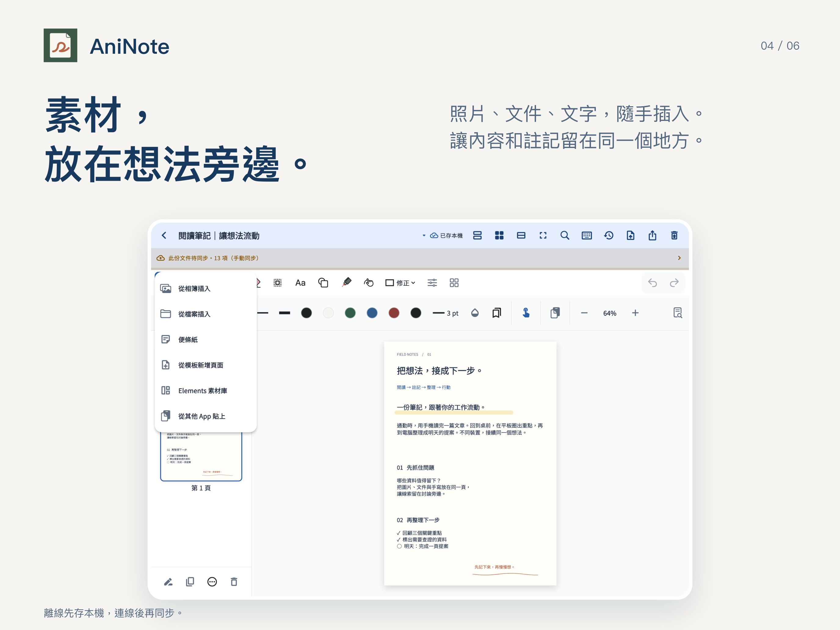This screenshot has width=840, height=630.
Task: Click the undo arrow
Action: coord(652,283)
